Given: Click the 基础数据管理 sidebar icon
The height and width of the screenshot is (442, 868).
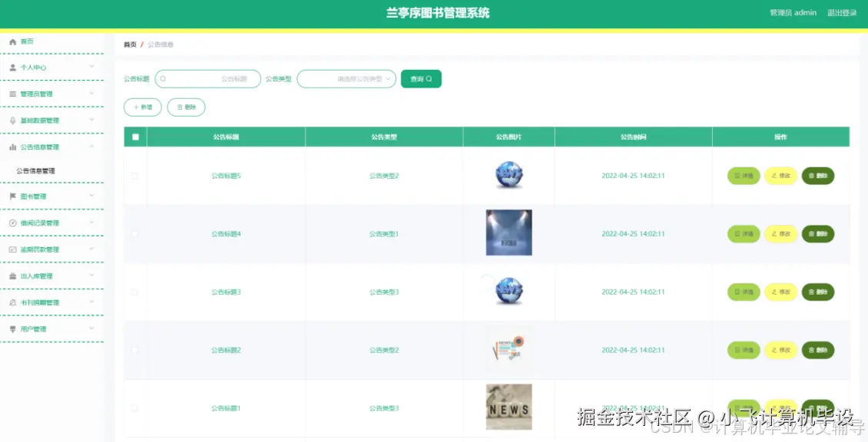Looking at the screenshot, I should (x=12, y=120).
